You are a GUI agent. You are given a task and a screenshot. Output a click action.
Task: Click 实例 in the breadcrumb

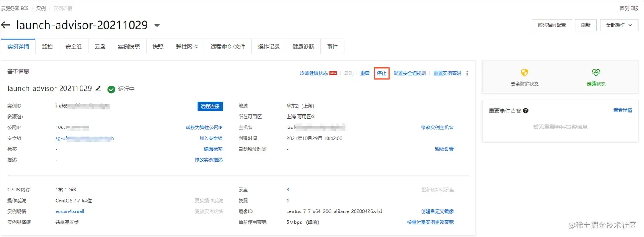[x=41, y=9]
